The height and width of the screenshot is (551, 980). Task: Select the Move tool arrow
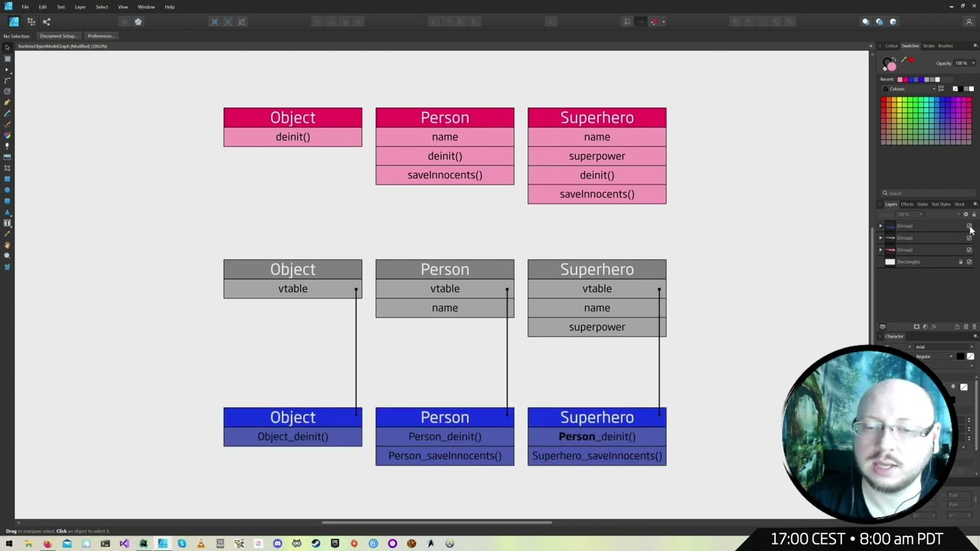click(8, 47)
